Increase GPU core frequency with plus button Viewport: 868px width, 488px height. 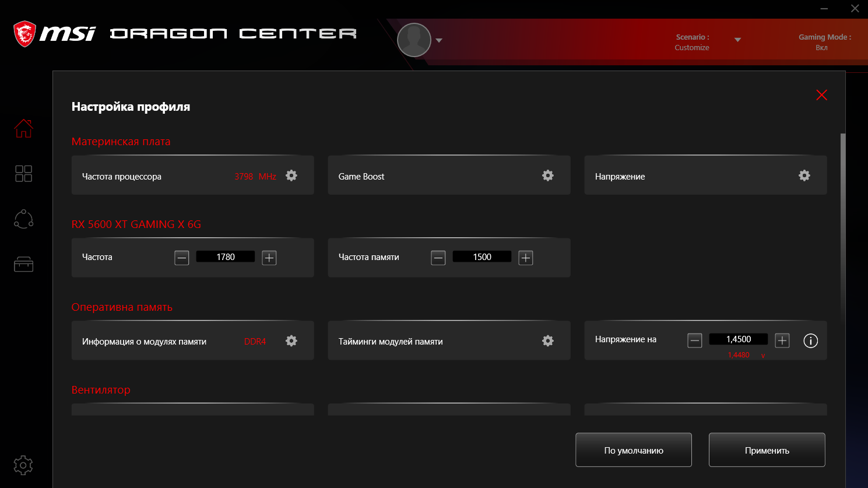269,258
